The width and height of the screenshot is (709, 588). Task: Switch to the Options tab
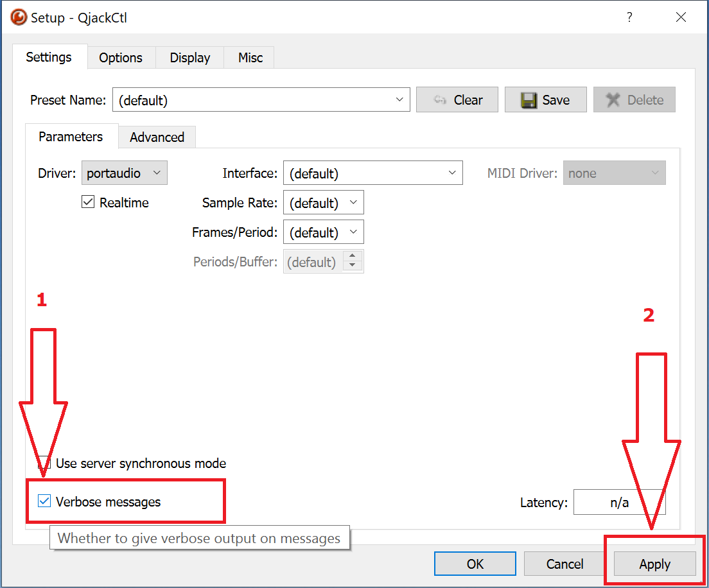121,58
